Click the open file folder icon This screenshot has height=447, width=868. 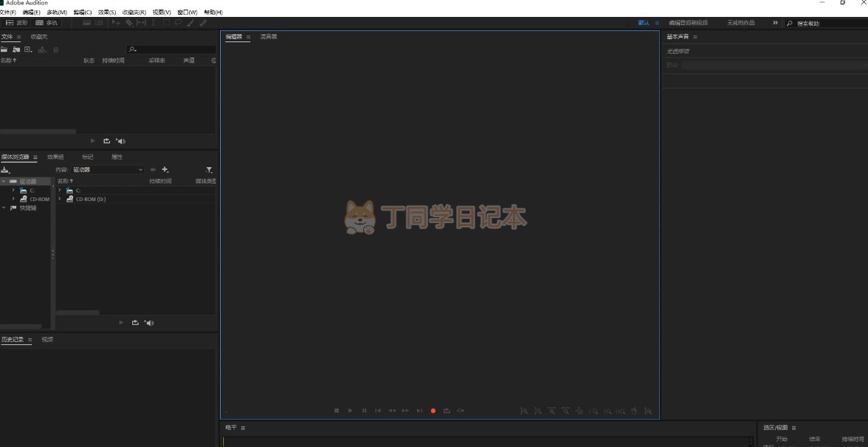[x=4, y=50]
